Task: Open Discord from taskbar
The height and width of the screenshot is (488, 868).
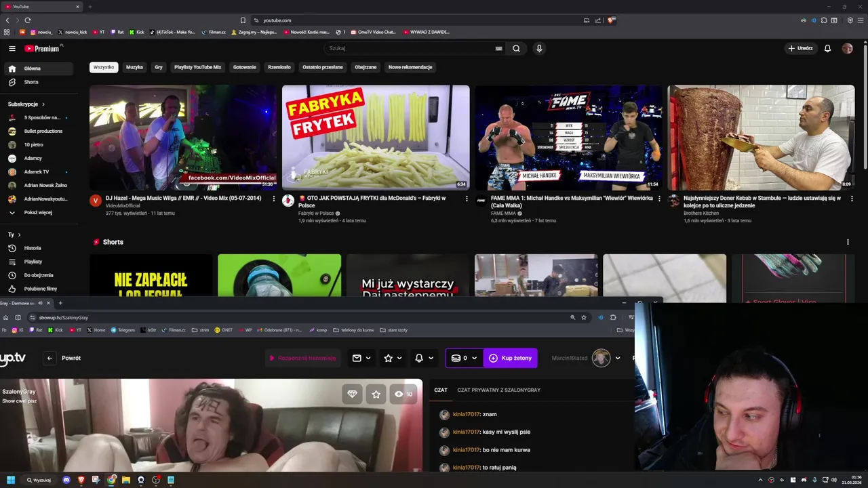Action: (66, 480)
